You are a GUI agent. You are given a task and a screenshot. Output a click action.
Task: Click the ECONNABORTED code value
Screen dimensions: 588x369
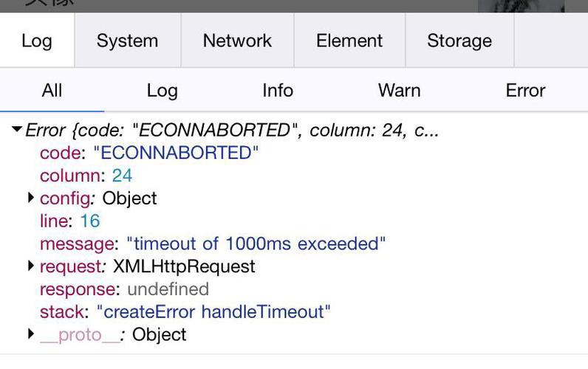click(x=176, y=153)
